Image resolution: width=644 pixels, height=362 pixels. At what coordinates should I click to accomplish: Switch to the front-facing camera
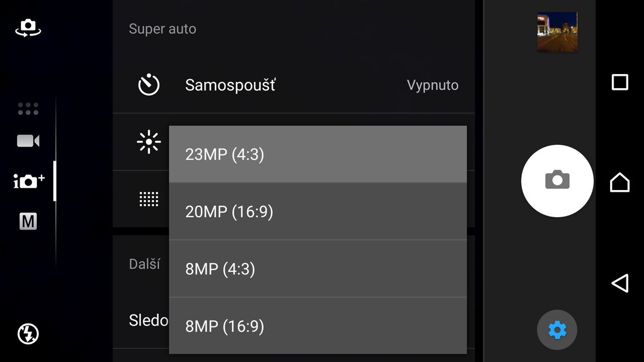(27, 27)
